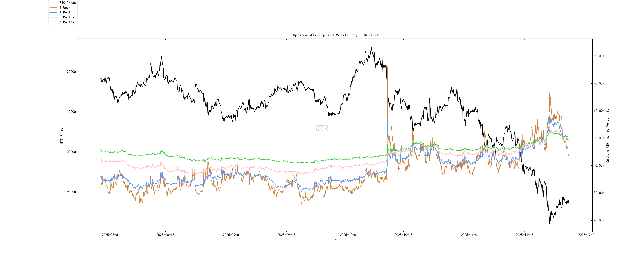Click the green 6 Months legend line
Viewport: 644px width, 258px height.
[53, 22]
